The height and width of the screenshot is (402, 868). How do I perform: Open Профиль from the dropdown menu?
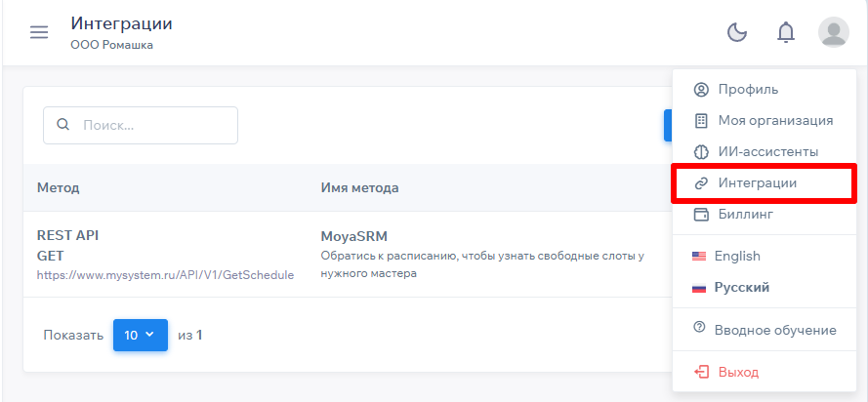coord(748,90)
